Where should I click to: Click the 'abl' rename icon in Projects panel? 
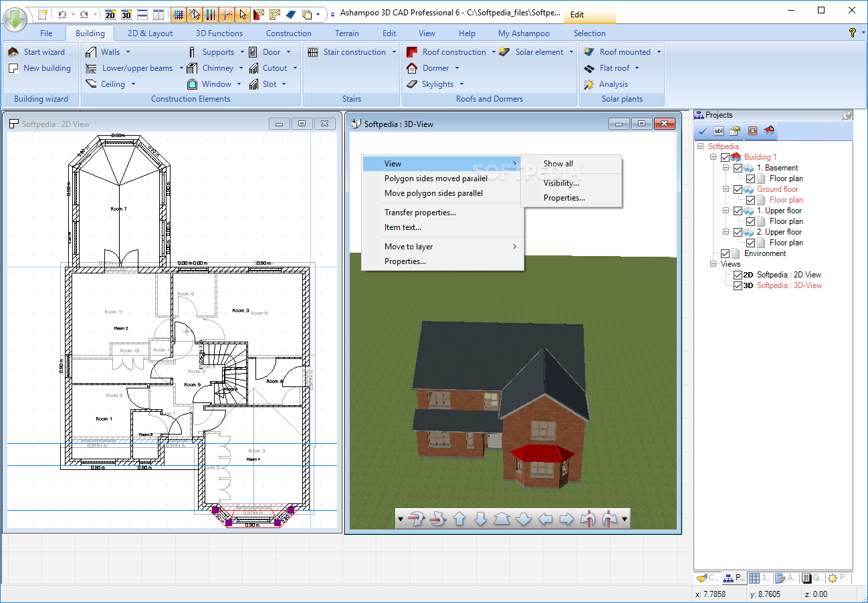[x=719, y=131]
